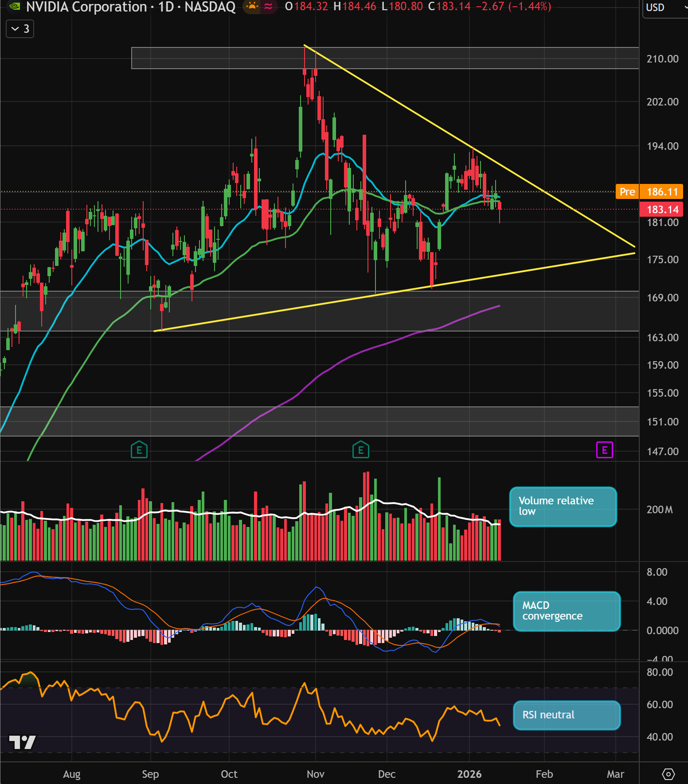Select the 'Volume relative low' text note
This screenshot has height=784, width=688.
coord(563,507)
